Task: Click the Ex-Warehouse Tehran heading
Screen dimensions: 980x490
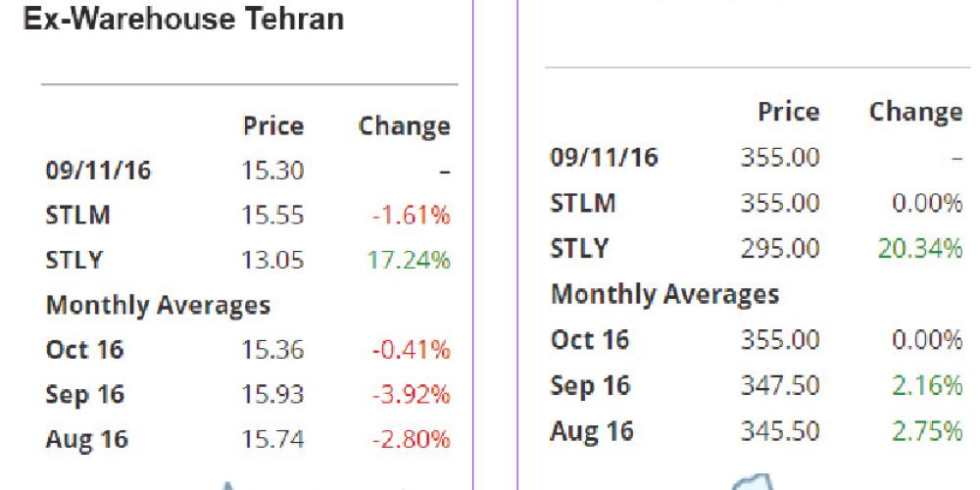Action: click(182, 20)
